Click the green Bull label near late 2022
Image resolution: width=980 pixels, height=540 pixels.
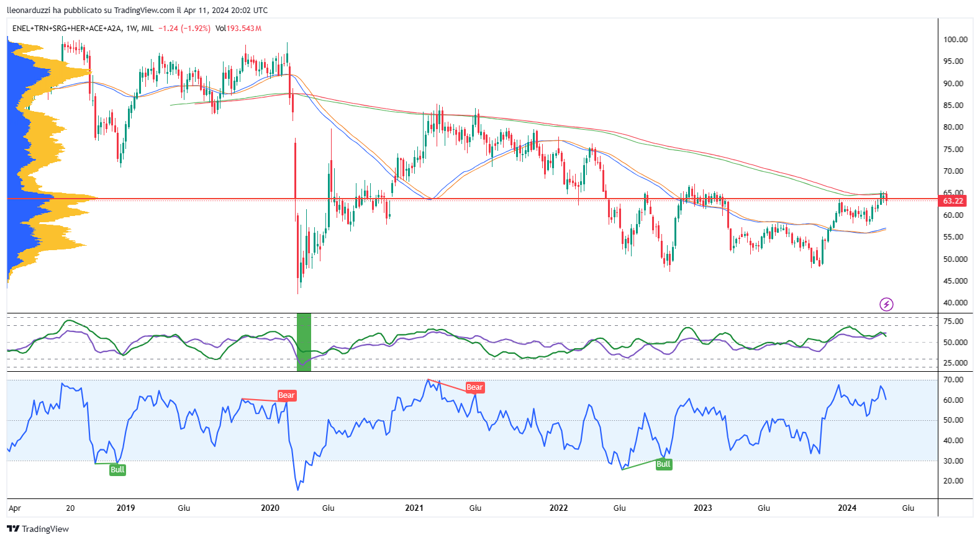click(x=663, y=464)
